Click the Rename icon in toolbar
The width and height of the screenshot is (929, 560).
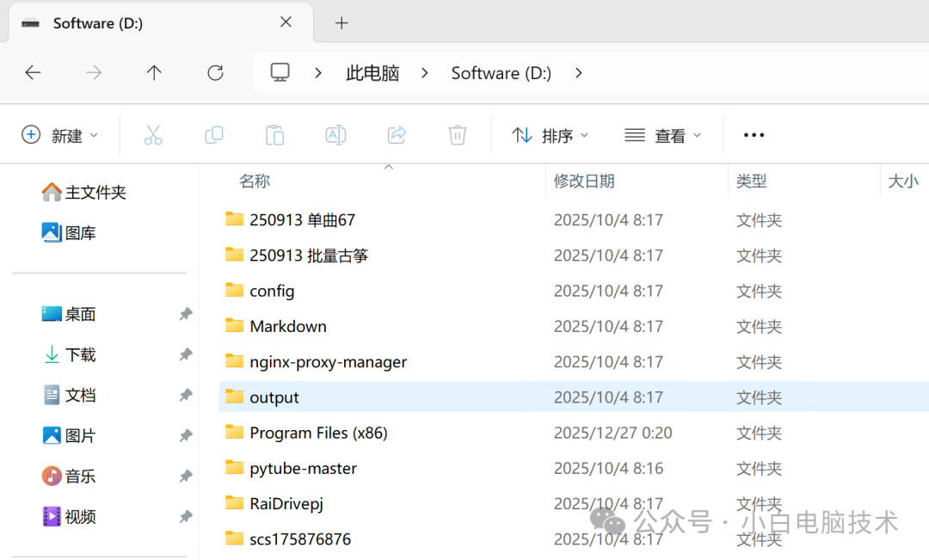point(335,135)
